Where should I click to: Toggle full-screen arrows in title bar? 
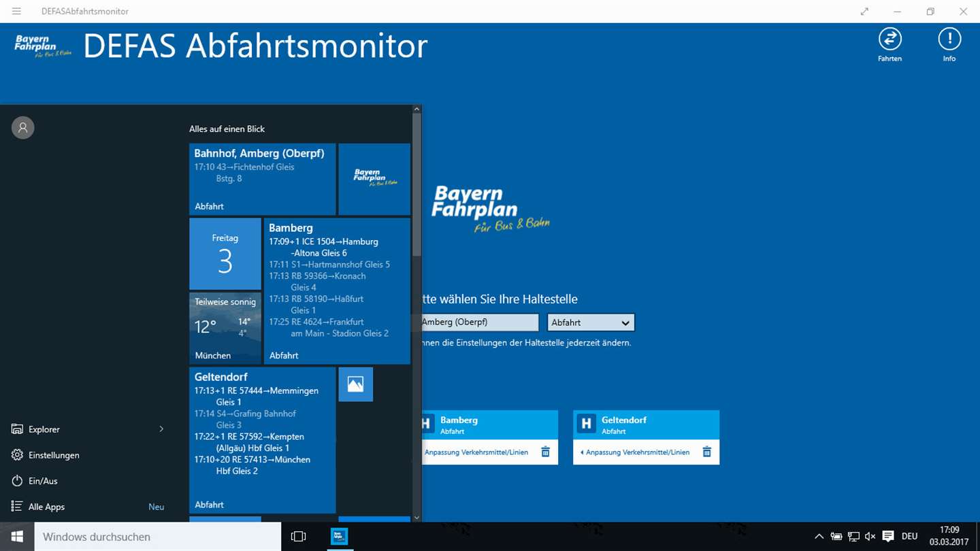tap(864, 12)
